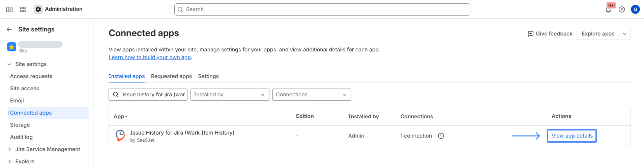Click the Explore apps button
The height and width of the screenshot is (168, 644).
click(x=598, y=34)
